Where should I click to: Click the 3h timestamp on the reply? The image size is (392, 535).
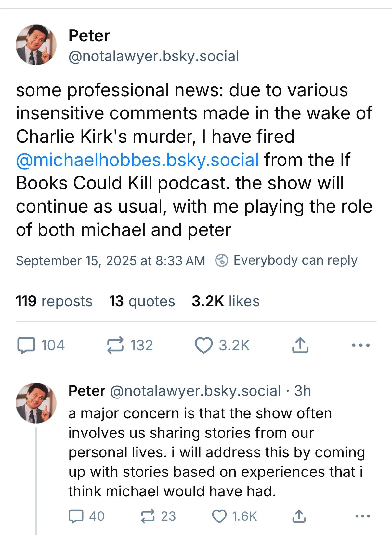[x=303, y=391]
